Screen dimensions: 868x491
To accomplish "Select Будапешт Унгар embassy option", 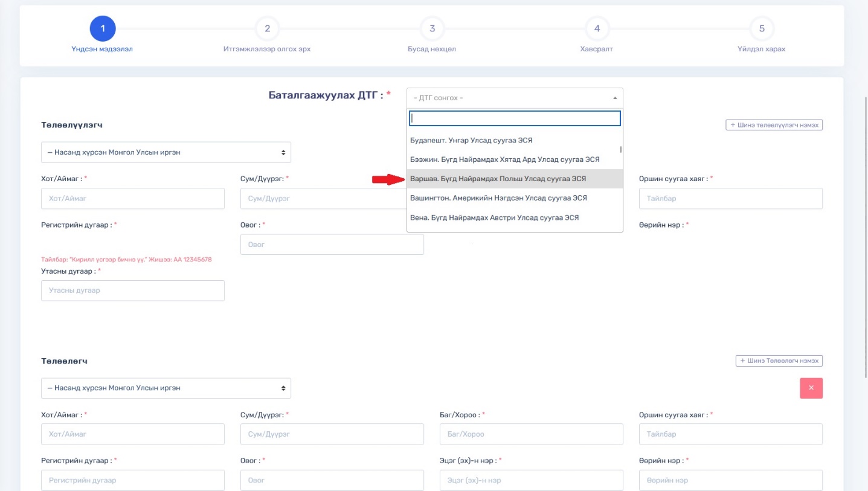I will (514, 140).
